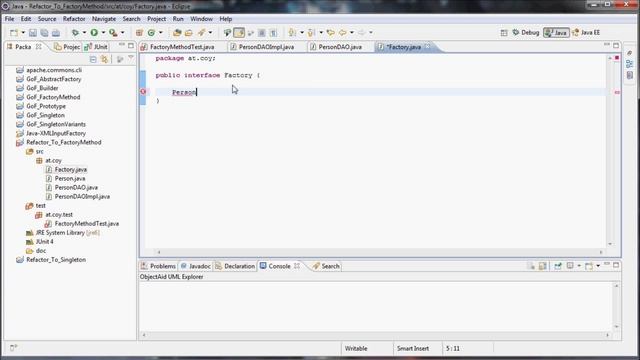Viewport: 640px width, 360px height.
Task: Click Open Console icon in console toolbar
Action: click(x=589, y=266)
